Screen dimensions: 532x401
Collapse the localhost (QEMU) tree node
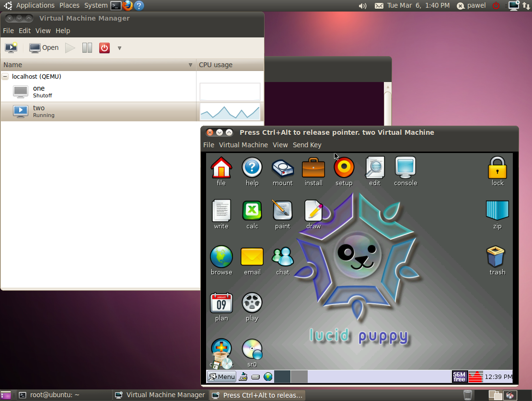click(x=5, y=76)
